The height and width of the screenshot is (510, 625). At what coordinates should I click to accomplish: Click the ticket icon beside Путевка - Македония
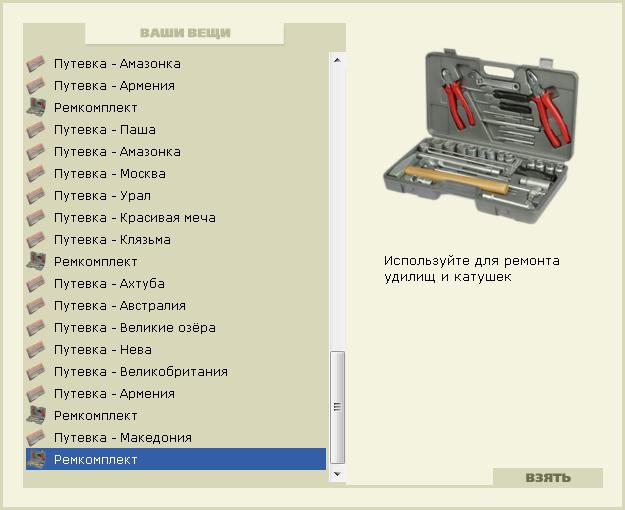[36, 438]
